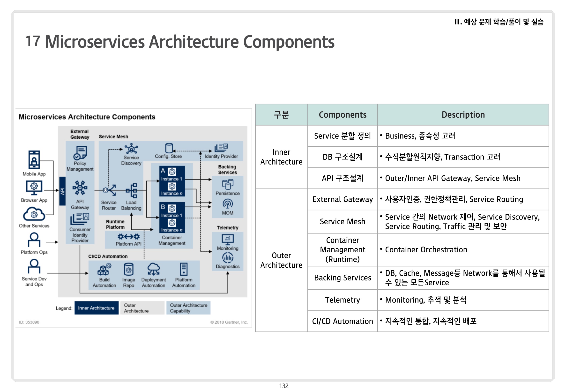This screenshot has height=392, width=566.
Task: Click the API Gateway icon
Action: coord(80,188)
